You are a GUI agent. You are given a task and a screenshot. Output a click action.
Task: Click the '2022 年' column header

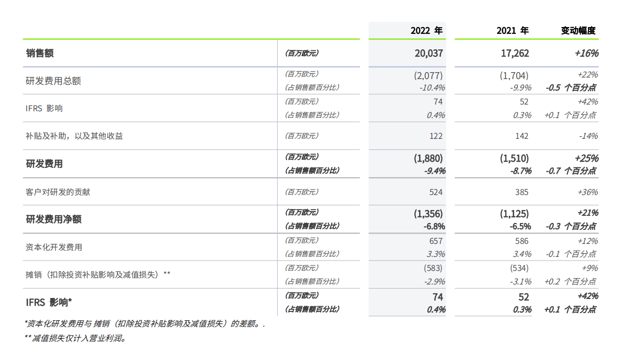click(x=426, y=31)
